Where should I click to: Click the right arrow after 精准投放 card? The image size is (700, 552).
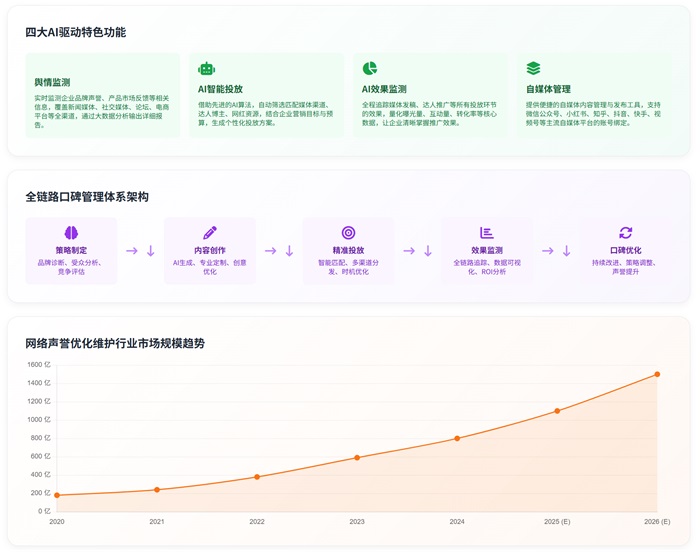coord(409,251)
